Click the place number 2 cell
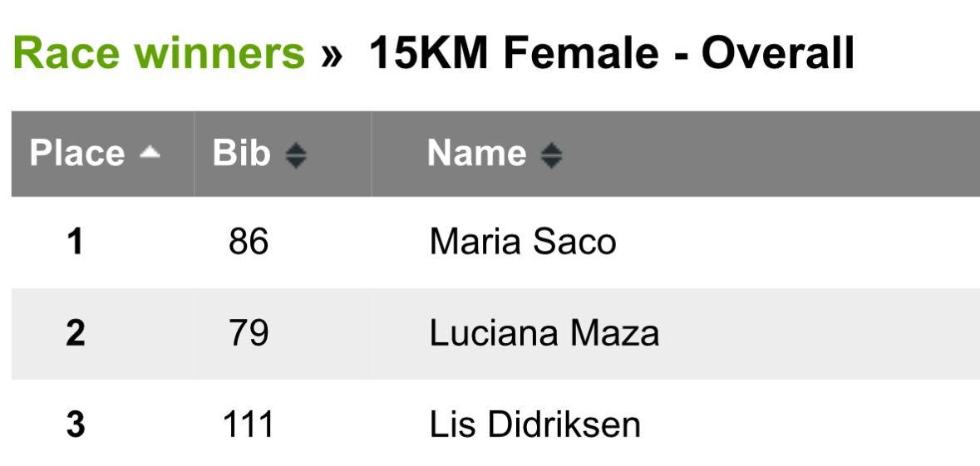980x466 pixels. [76, 334]
